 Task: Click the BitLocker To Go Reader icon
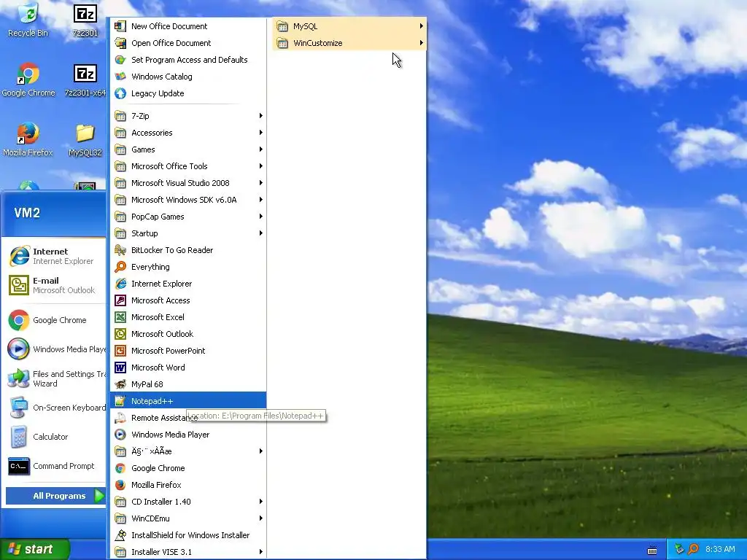coord(120,250)
